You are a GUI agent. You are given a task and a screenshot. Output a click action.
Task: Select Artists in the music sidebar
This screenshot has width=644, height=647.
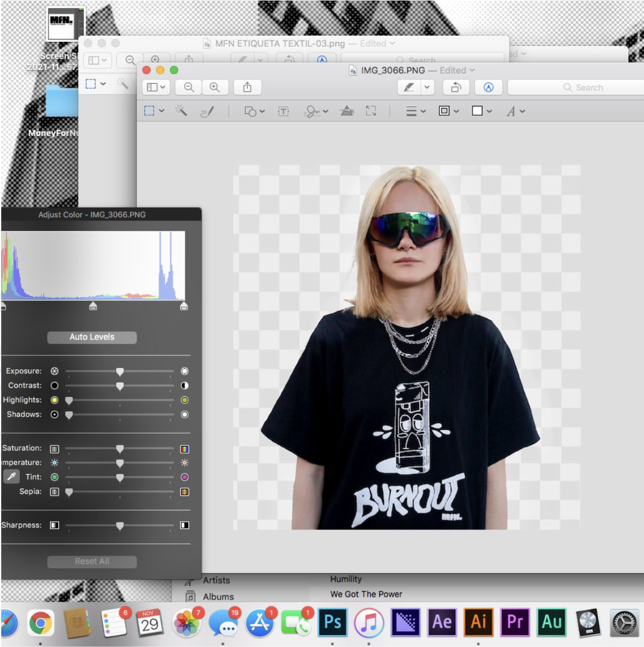(216, 580)
